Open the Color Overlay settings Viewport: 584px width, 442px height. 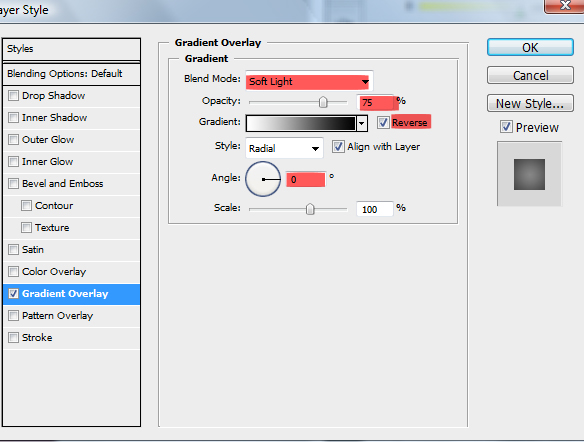coord(54,271)
